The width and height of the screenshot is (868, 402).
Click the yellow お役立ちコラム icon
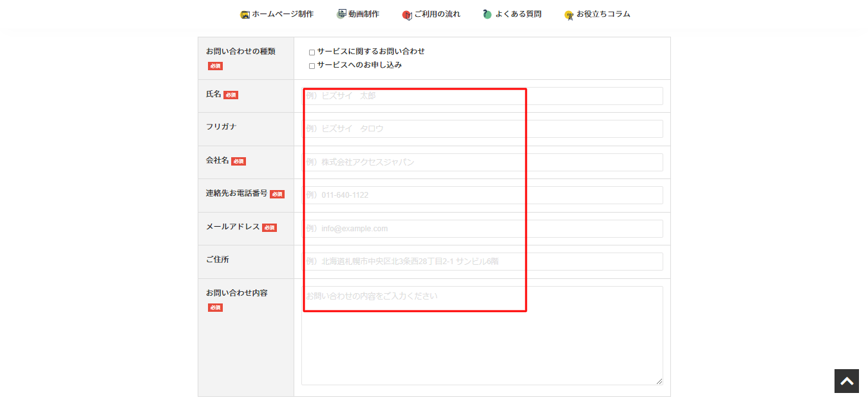pyautogui.click(x=569, y=15)
